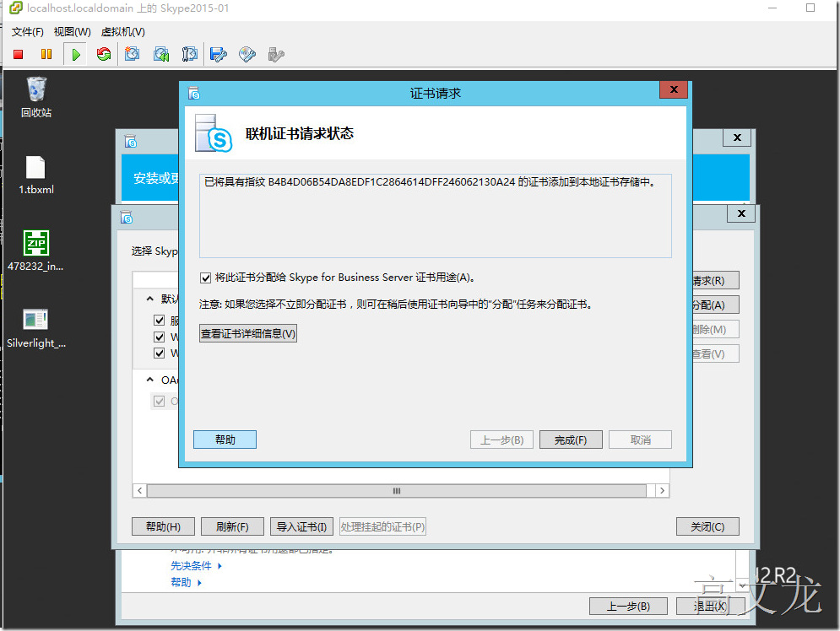This screenshot has height=631, width=840.
Task: Click the 帮助 button in certificate request dialog
Action: coord(225,440)
